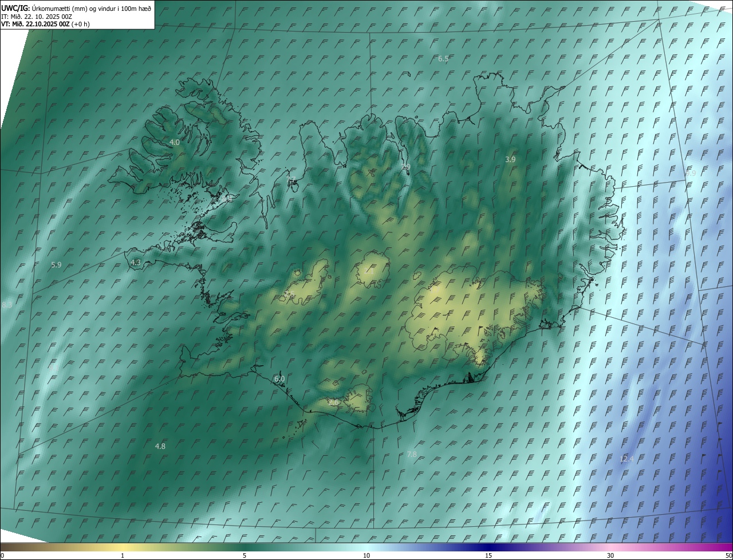The height and width of the screenshot is (560, 733).
Task: Click the 10 tick on the color scale
Action: click(366, 555)
